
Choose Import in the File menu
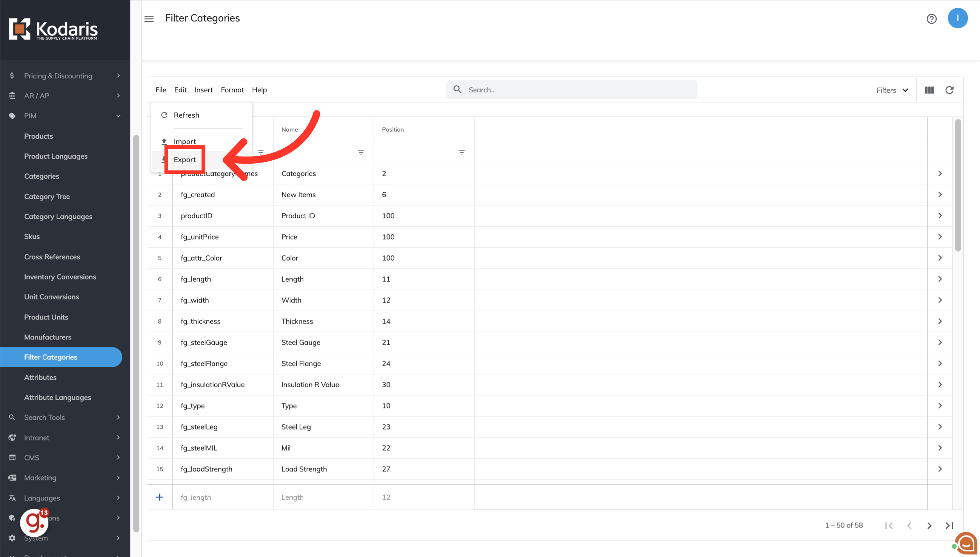(x=185, y=141)
